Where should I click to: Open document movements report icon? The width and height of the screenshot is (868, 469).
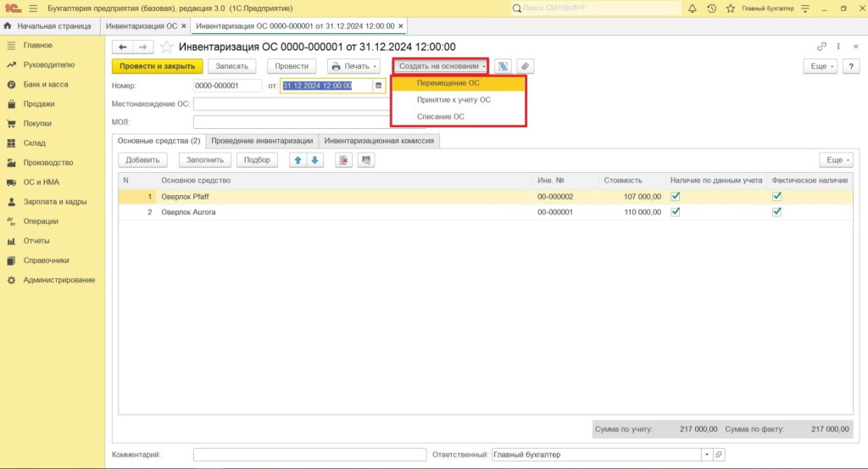pos(503,66)
